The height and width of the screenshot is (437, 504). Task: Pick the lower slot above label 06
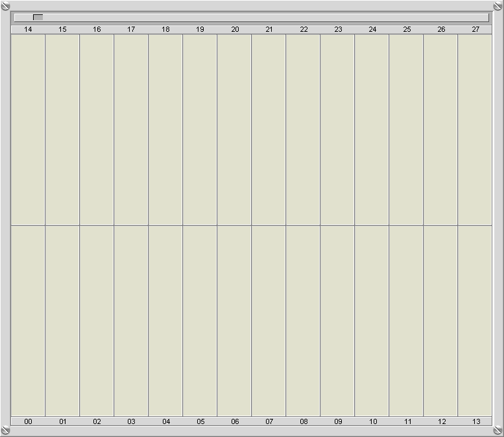coord(234,321)
